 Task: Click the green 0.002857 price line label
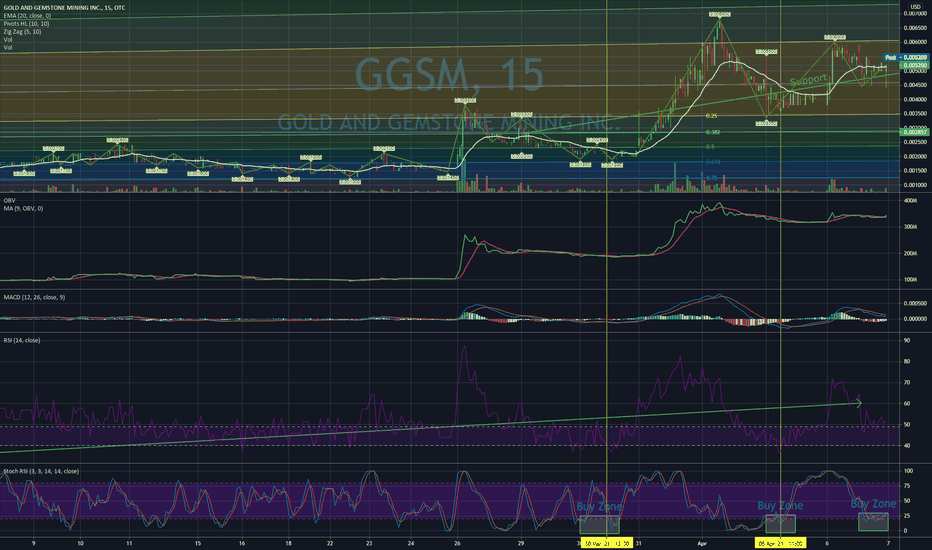click(x=915, y=132)
